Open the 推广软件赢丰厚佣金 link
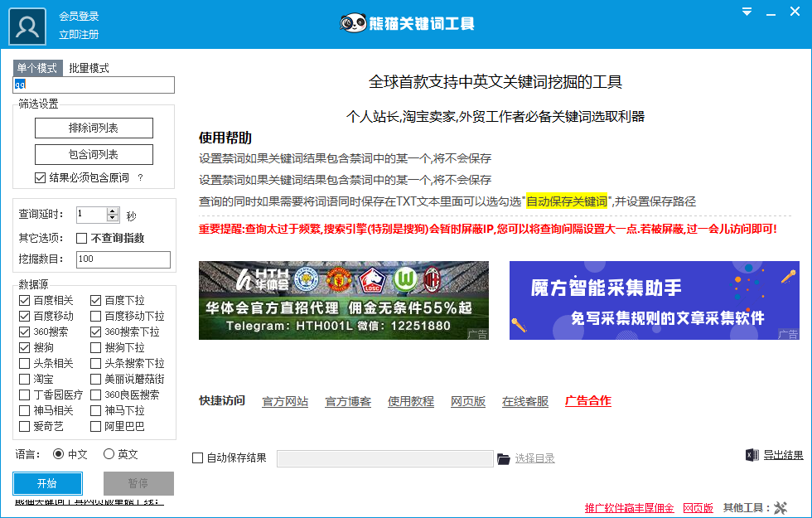This screenshot has width=812, height=518. pos(629,508)
